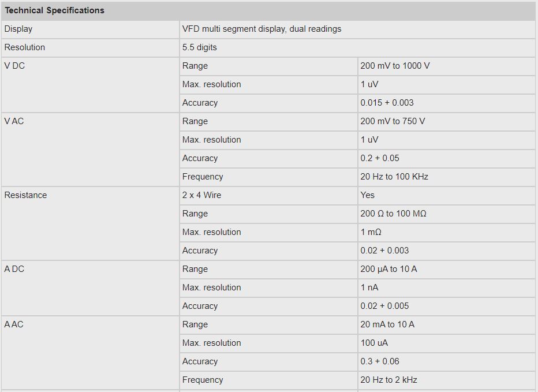Click the V AC section label
Viewport: 538px width, 392px height.
point(14,121)
